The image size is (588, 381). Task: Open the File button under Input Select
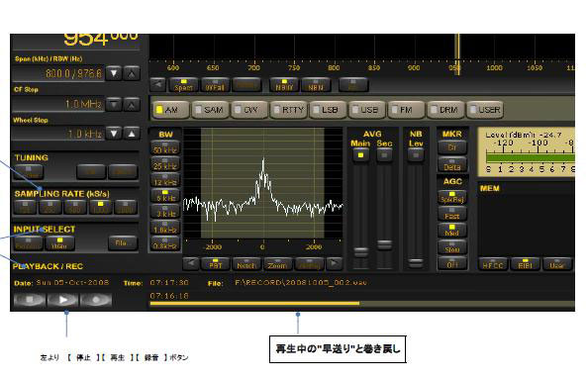coord(122,243)
